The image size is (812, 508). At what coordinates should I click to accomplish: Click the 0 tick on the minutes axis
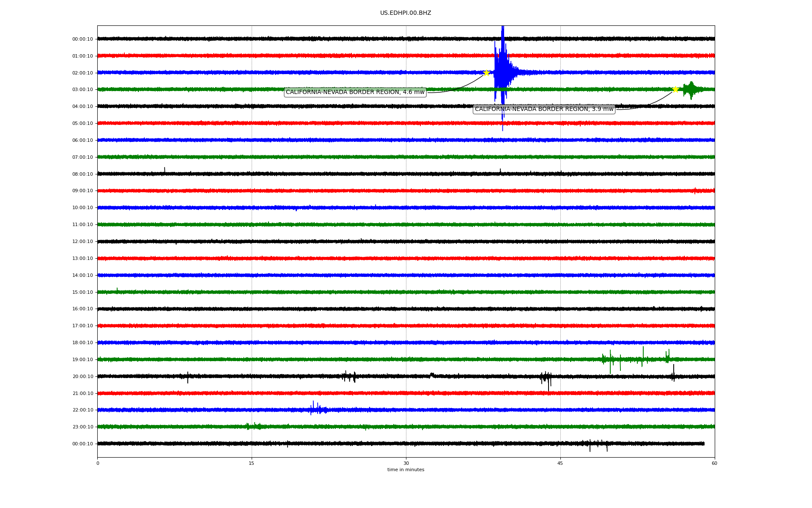point(98,464)
